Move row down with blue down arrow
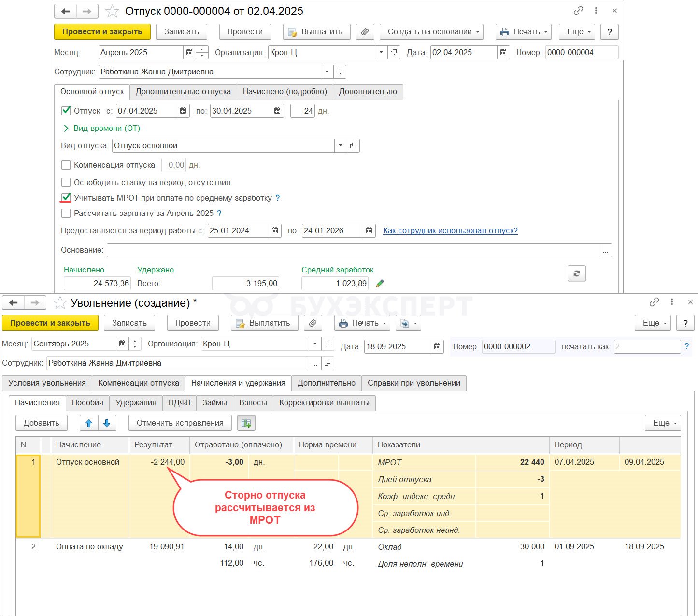 point(107,423)
